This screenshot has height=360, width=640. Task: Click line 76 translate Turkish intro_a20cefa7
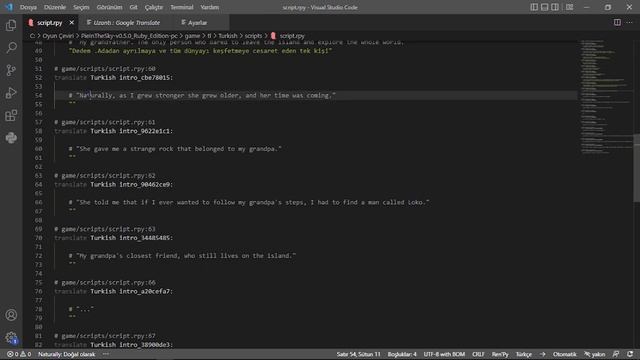(x=113, y=291)
